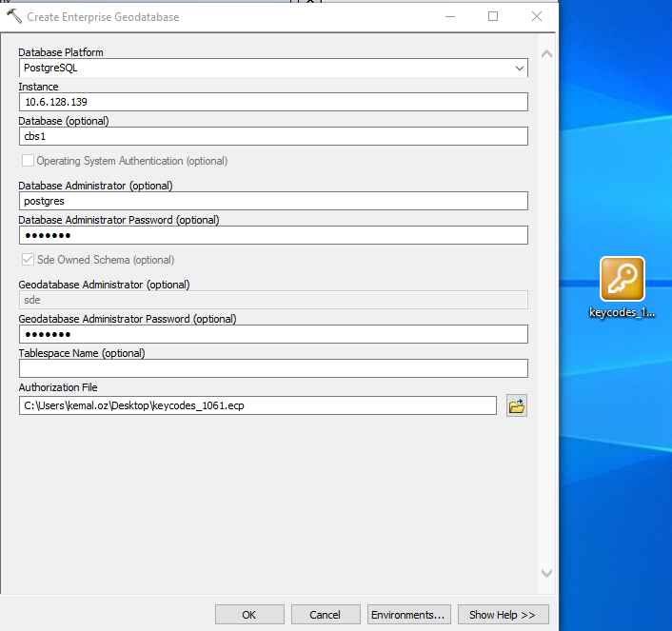Click the Authorization File path field
The image size is (672, 631).
(x=258, y=405)
